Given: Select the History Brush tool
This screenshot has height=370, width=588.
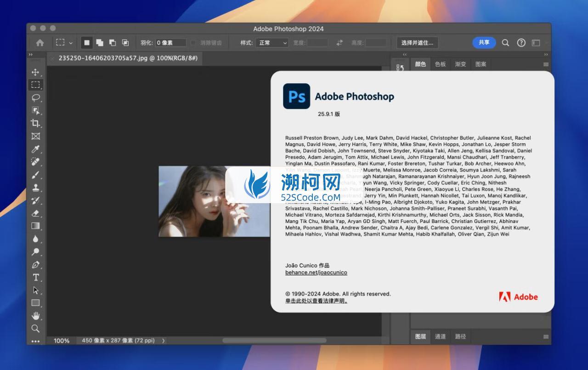Looking at the screenshot, I should point(35,200).
